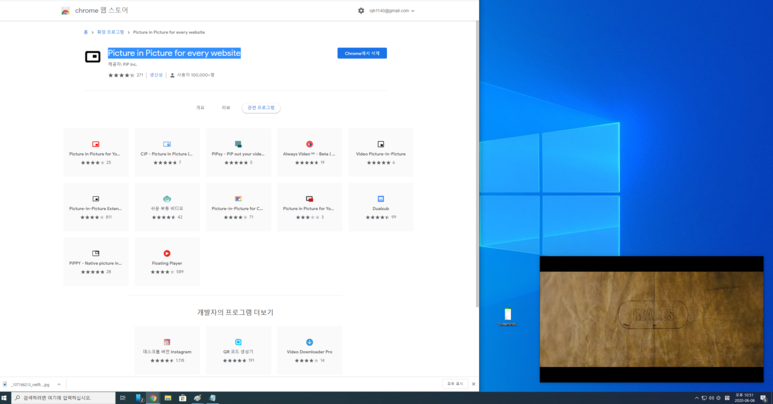Viewport: 773px width, 404px height.
Task: Click the Show all downloads button
Action: 455,384
